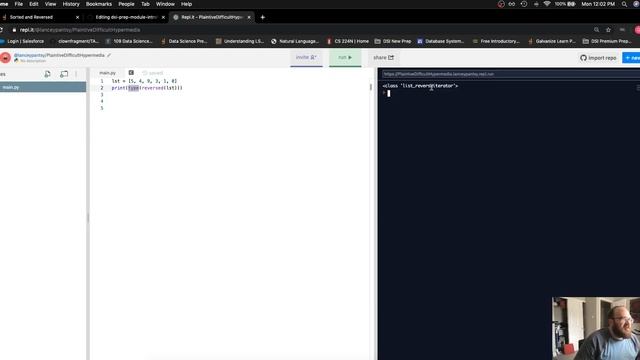Click the console URL bar

510,74
